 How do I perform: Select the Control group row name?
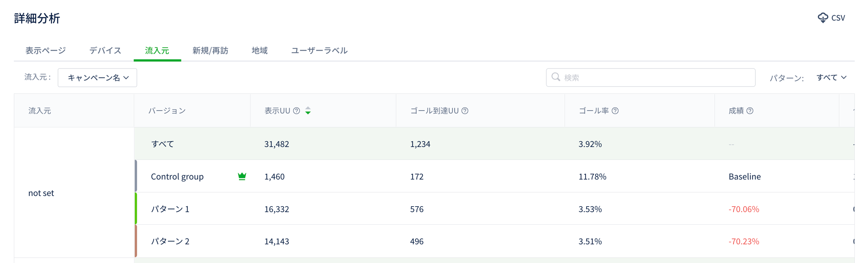tap(177, 176)
